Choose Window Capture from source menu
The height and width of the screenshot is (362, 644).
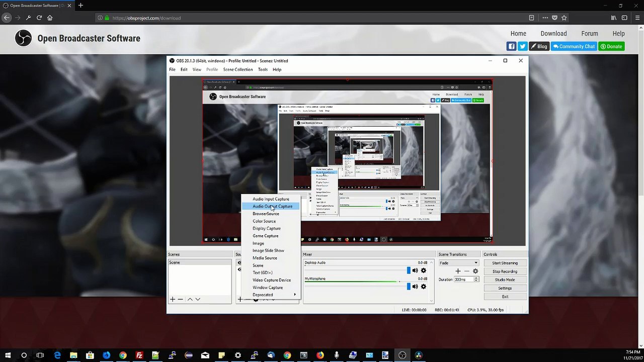271,288
